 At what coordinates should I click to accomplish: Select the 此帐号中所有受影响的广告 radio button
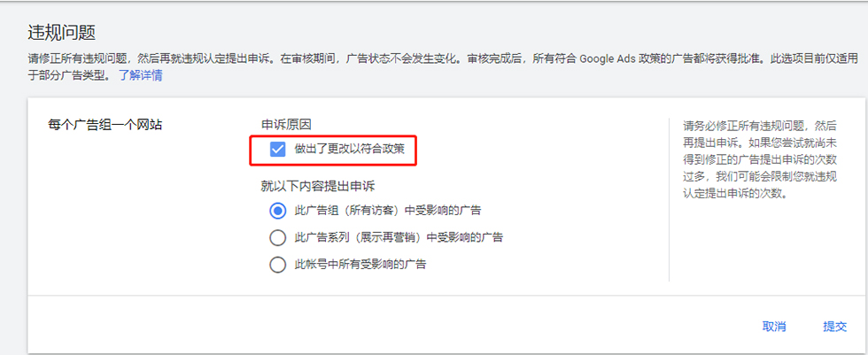pyautogui.click(x=277, y=264)
